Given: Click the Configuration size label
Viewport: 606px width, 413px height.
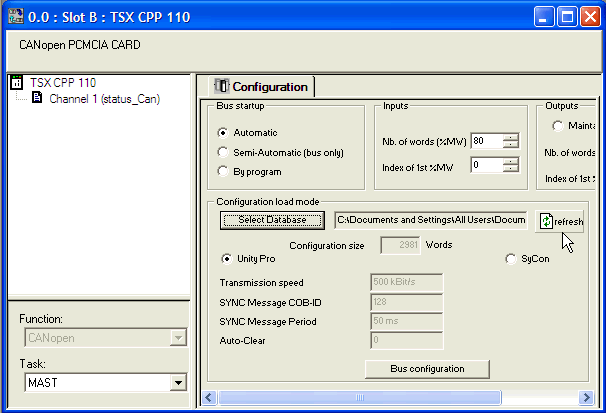Looking at the screenshot, I should tap(327, 246).
